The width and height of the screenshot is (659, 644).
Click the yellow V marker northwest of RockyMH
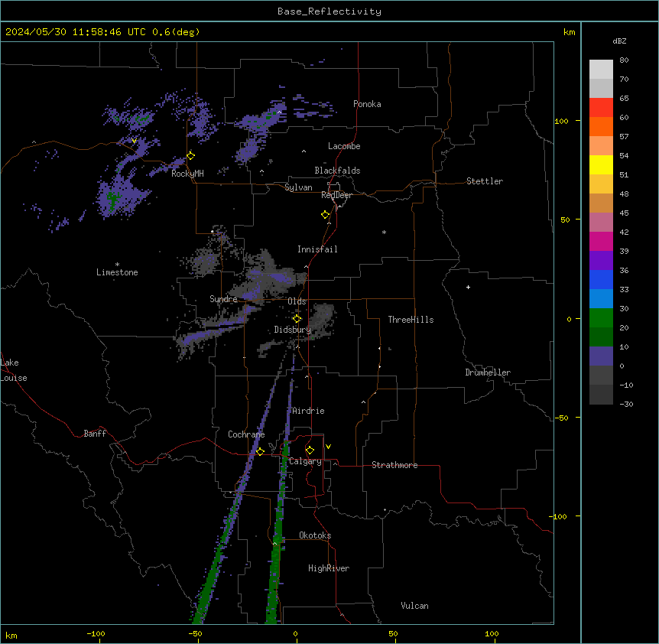[x=134, y=141]
